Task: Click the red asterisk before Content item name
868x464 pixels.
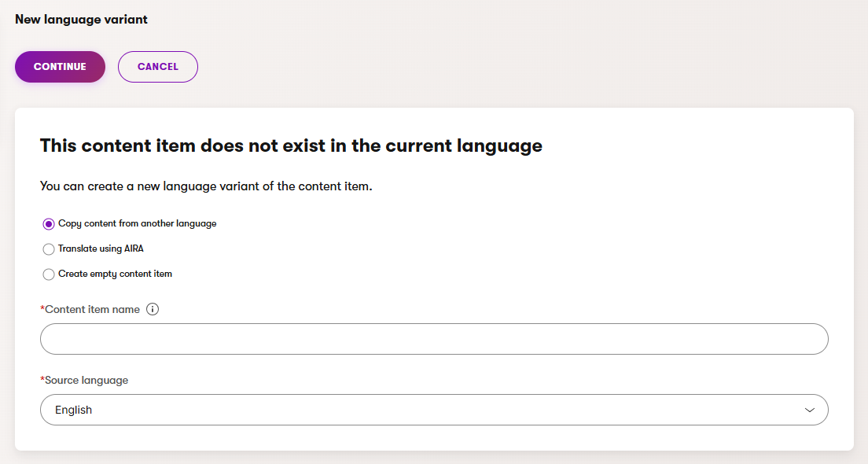Action: coord(42,309)
